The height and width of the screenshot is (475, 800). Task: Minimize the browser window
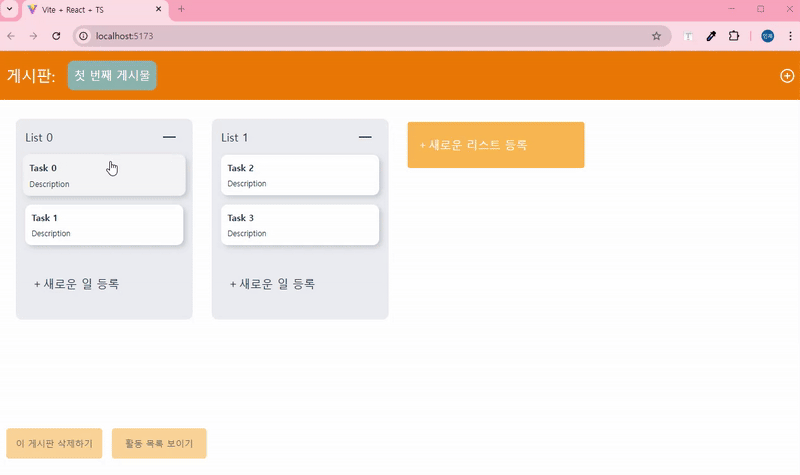click(731, 9)
